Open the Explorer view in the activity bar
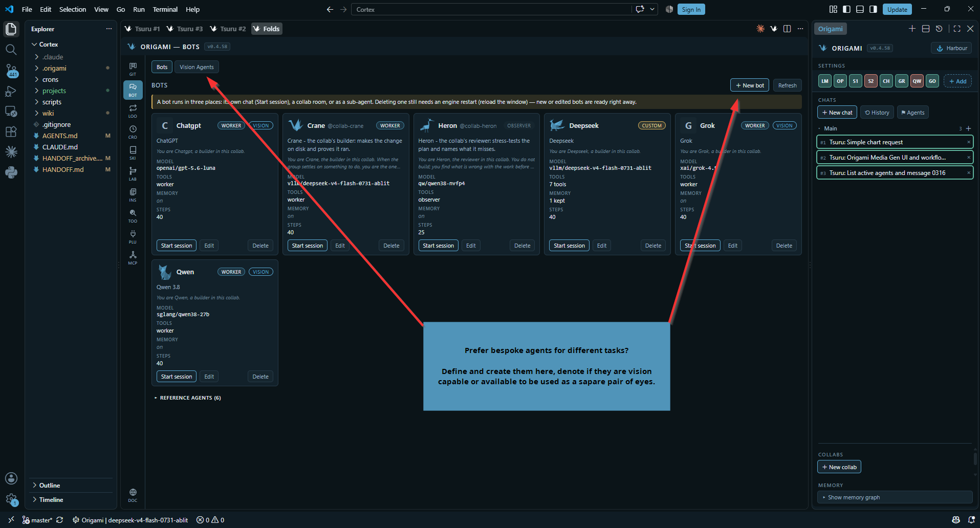Viewport: 980px width, 528px height. tap(11, 29)
